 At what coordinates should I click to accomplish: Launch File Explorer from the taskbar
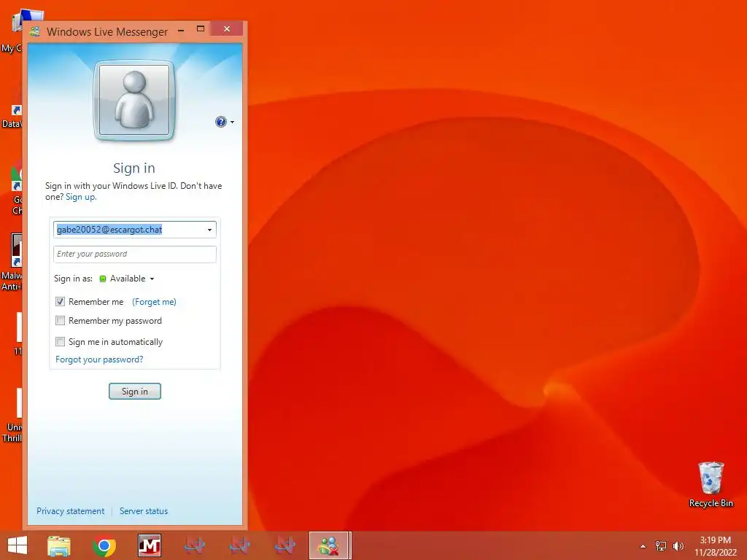pyautogui.click(x=59, y=546)
